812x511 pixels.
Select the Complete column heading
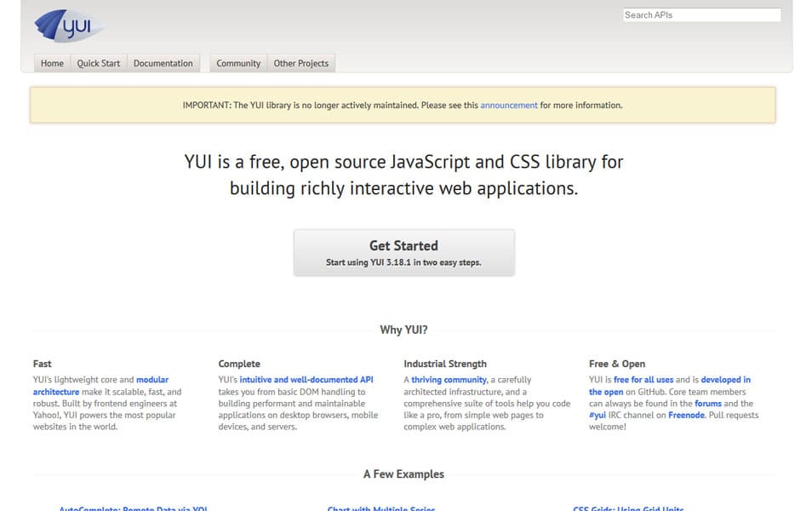(x=238, y=364)
